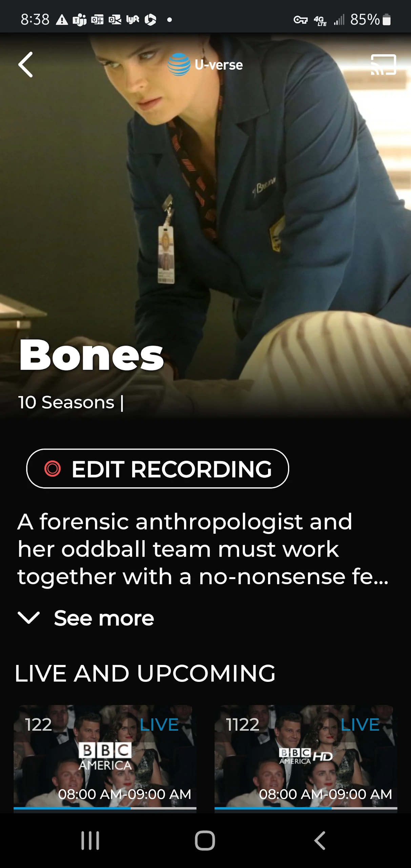Viewport: 411px width, 868px height.
Task: Open the Edit Recording button
Action: [158, 469]
